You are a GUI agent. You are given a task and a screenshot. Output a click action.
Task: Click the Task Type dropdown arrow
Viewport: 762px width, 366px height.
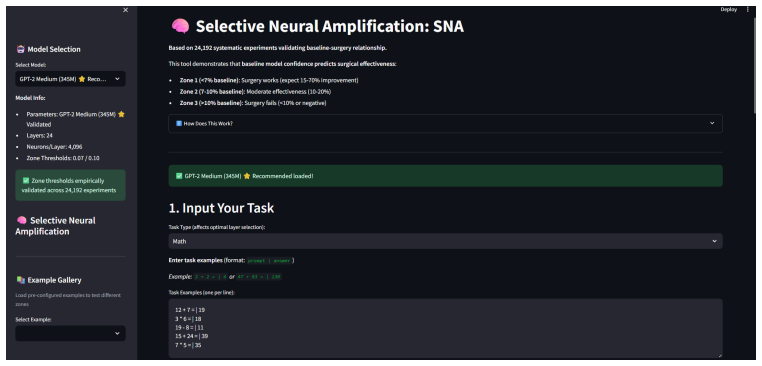pyautogui.click(x=714, y=241)
